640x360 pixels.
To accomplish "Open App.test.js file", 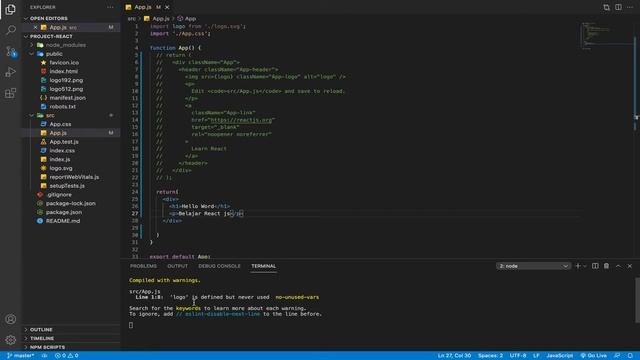I will [64, 142].
